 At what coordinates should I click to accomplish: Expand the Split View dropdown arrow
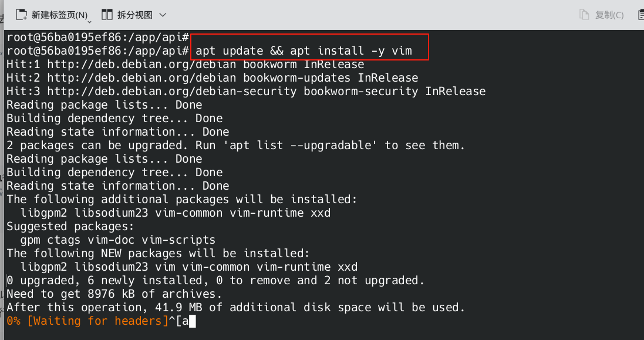[x=163, y=15]
